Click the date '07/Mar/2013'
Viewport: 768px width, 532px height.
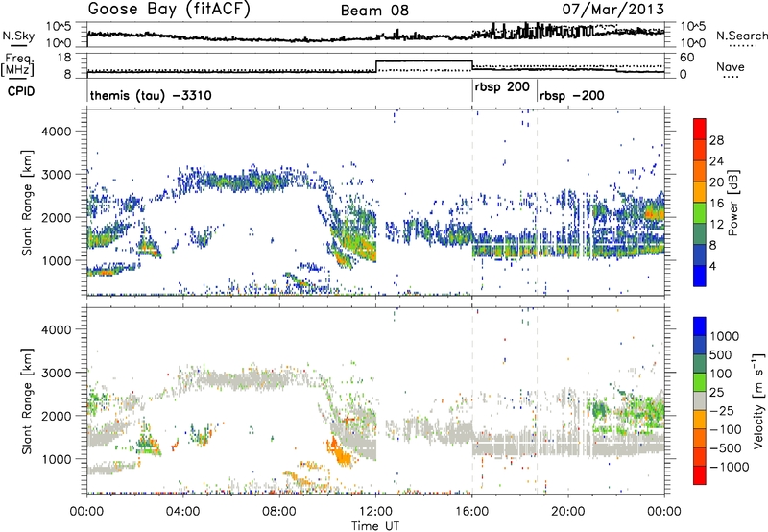(613, 10)
